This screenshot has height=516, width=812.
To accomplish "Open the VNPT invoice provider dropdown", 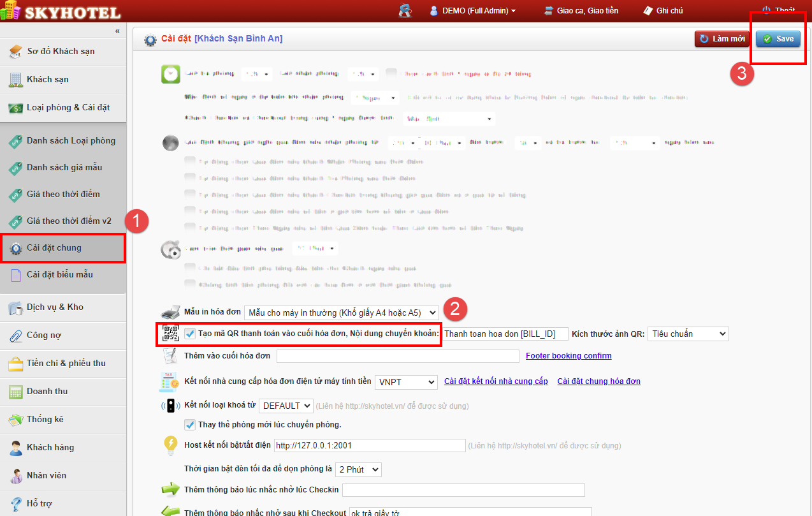I will point(405,381).
